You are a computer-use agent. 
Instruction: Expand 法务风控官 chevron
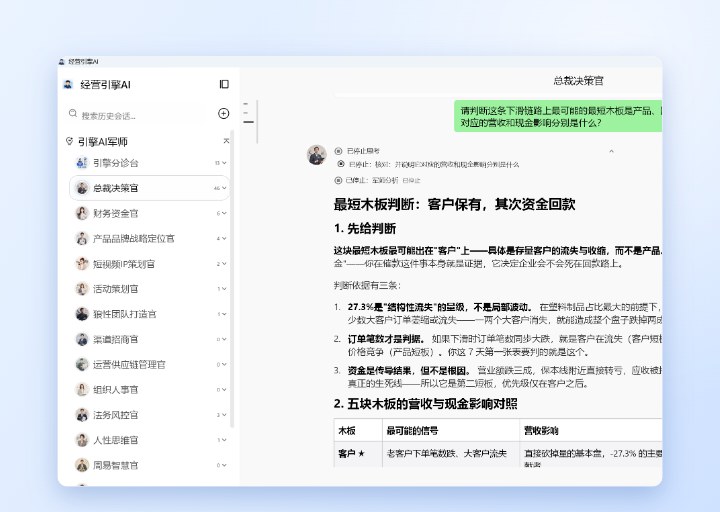224,415
